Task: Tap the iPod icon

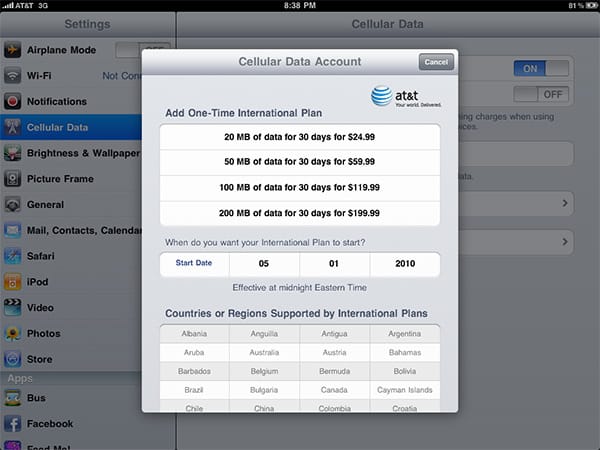Action: click(x=13, y=282)
